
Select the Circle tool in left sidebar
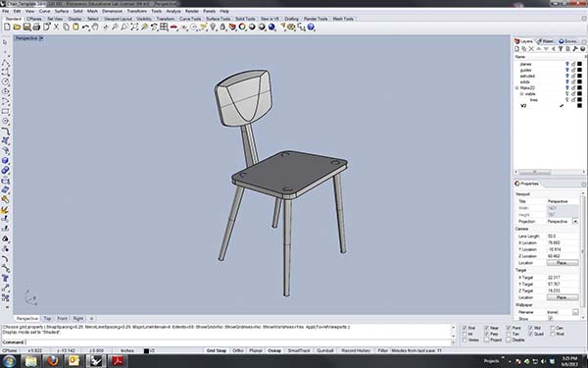(x=5, y=81)
